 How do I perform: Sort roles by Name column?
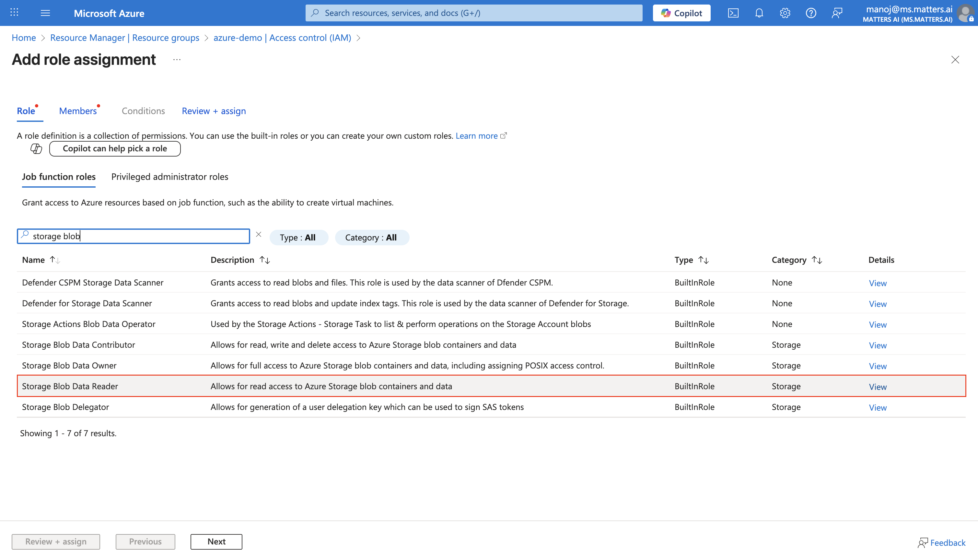[55, 260]
